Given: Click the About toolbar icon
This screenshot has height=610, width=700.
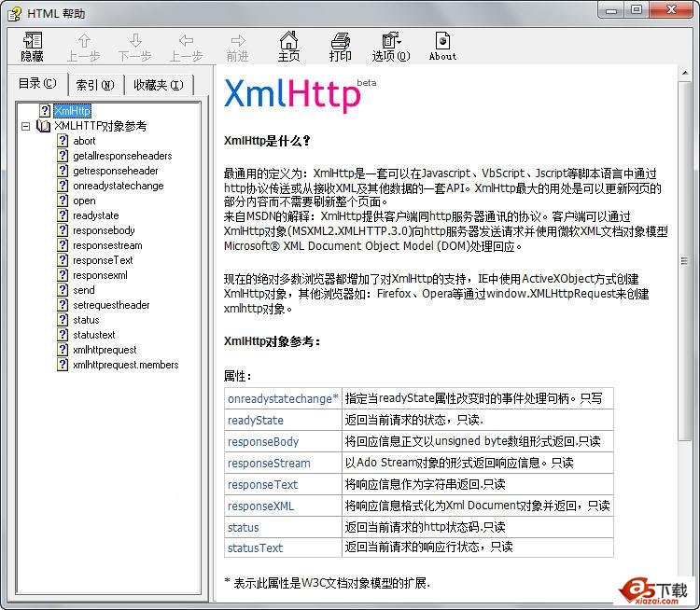Looking at the screenshot, I should (x=442, y=47).
